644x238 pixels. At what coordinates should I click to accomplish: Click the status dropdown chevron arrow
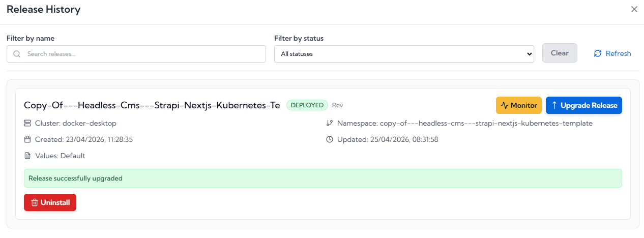click(x=529, y=54)
